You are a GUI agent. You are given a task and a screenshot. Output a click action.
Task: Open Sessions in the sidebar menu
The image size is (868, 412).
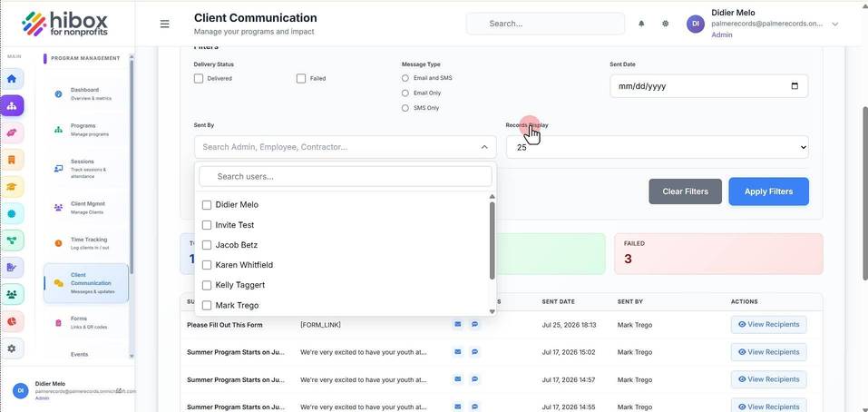click(86, 169)
